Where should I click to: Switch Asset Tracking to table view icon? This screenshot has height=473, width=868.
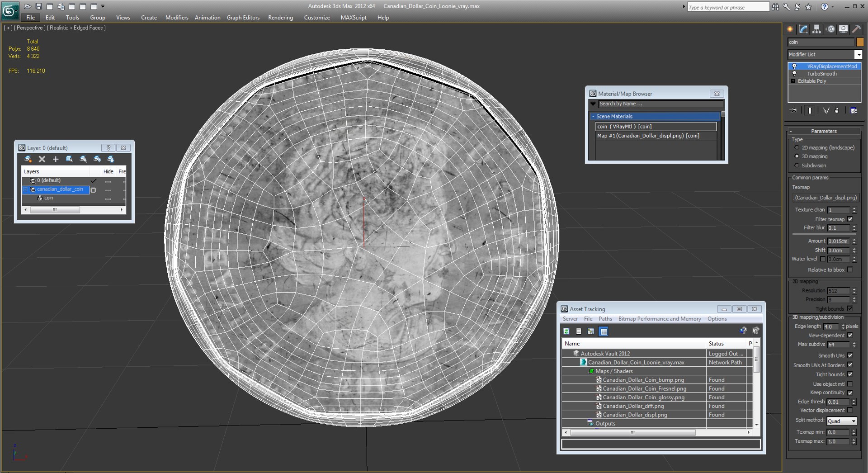pos(604,331)
